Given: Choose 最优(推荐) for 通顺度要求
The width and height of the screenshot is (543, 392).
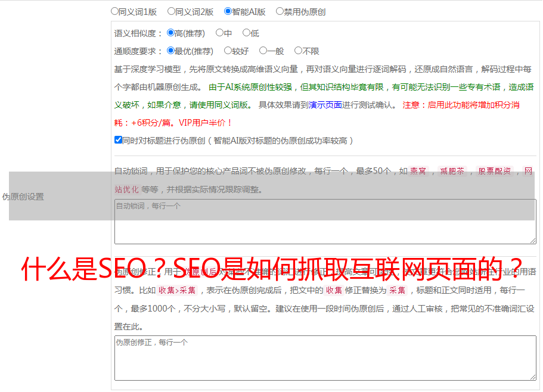Looking at the screenshot, I should pyautogui.click(x=171, y=51).
